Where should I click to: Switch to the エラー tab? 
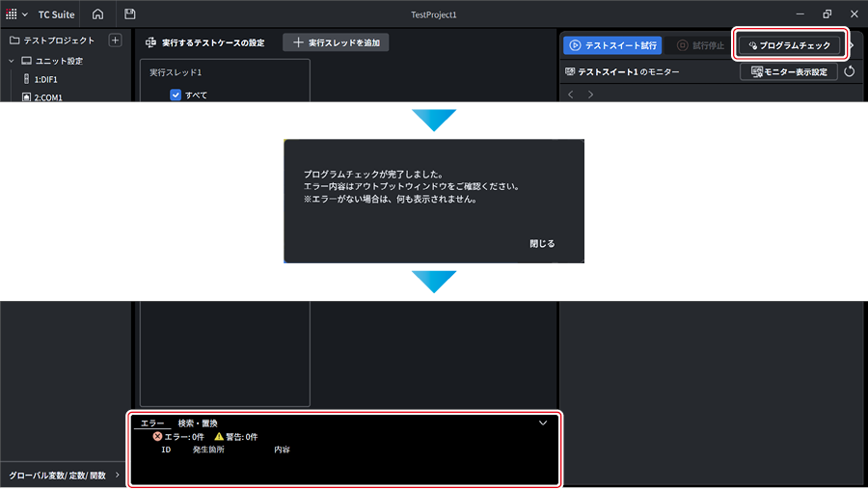[152, 423]
